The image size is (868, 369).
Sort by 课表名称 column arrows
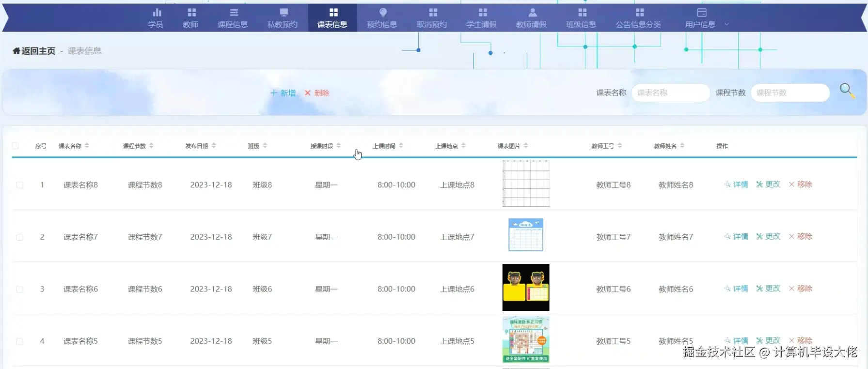tap(87, 145)
